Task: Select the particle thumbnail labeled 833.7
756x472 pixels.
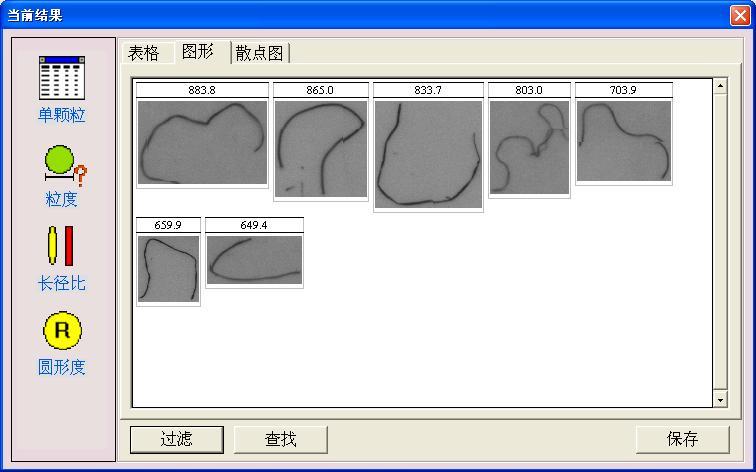Action: tap(428, 154)
